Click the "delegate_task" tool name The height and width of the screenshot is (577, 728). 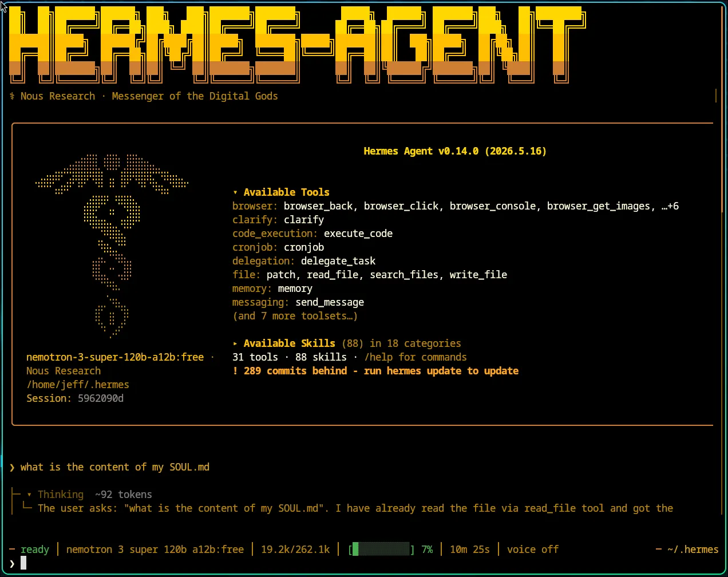coord(338,261)
